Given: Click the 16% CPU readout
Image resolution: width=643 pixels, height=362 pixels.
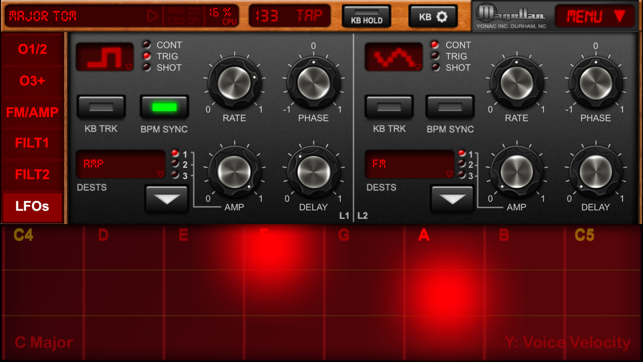Looking at the screenshot, I should tap(223, 16).
